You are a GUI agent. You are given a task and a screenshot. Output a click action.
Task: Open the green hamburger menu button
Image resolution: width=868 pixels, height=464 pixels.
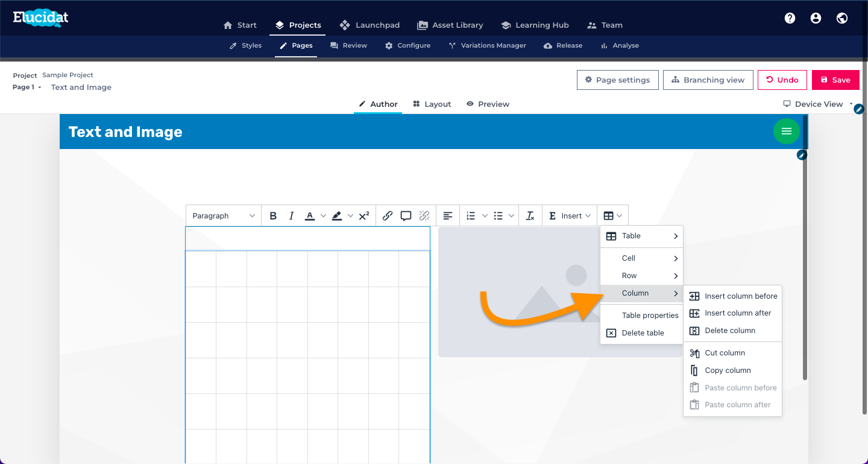pyautogui.click(x=787, y=131)
